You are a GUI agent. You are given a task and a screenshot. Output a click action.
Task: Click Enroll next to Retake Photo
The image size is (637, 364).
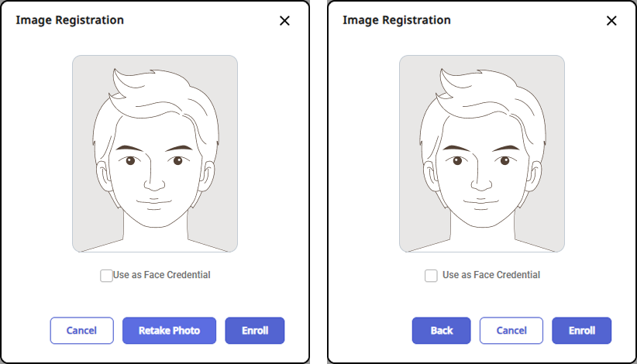(255, 331)
